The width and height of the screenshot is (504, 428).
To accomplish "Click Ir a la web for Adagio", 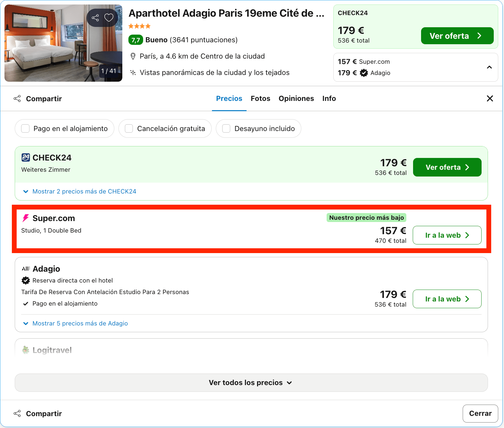I will click(x=447, y=299).
